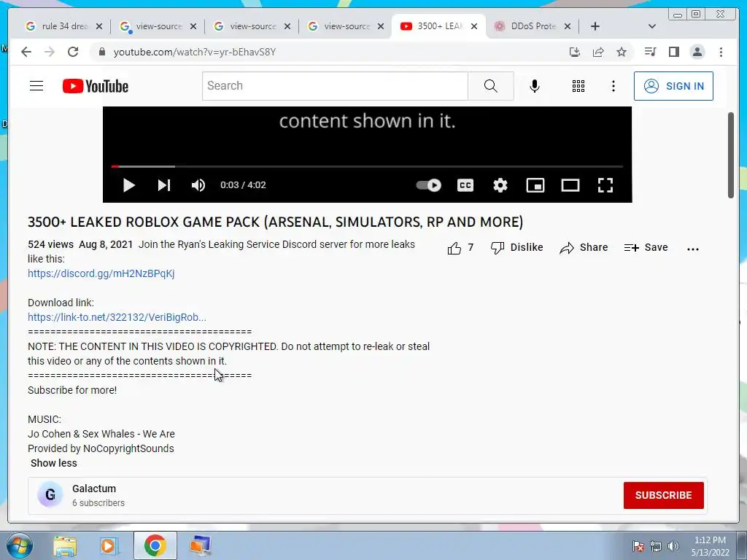747x560 pixels.
Task: Skip to the next video
Action: (164, 185)
